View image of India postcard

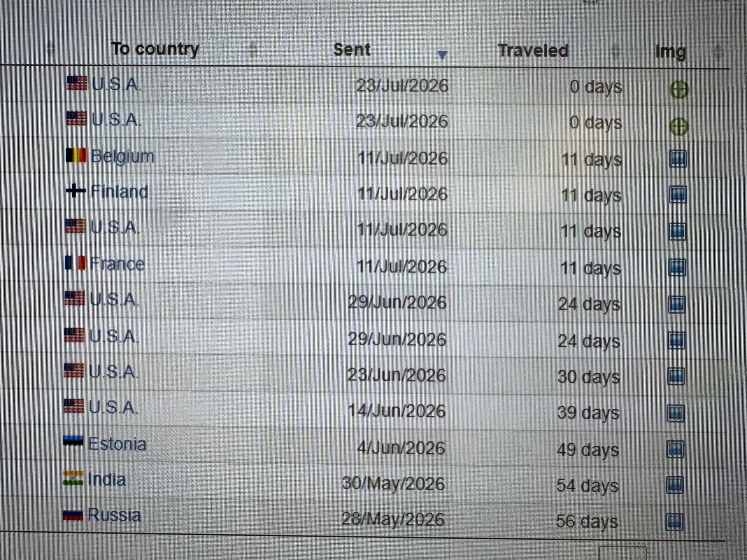pos(675,485)
